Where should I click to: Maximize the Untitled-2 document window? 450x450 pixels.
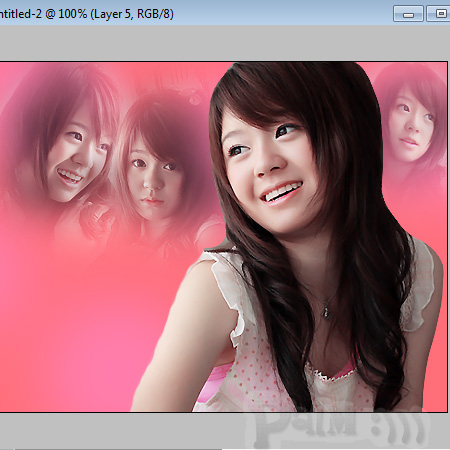tap(439, 14)
